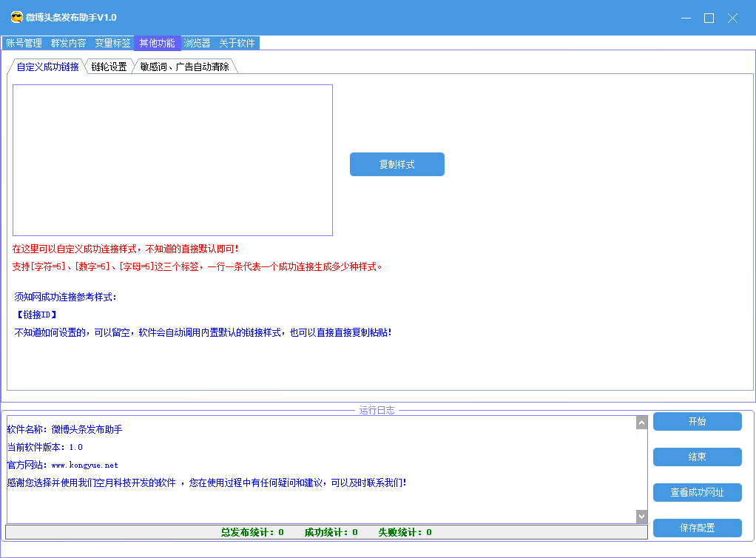756x558 pixels.
Task: Open 查看成功网址
Action: coord(697,492)
